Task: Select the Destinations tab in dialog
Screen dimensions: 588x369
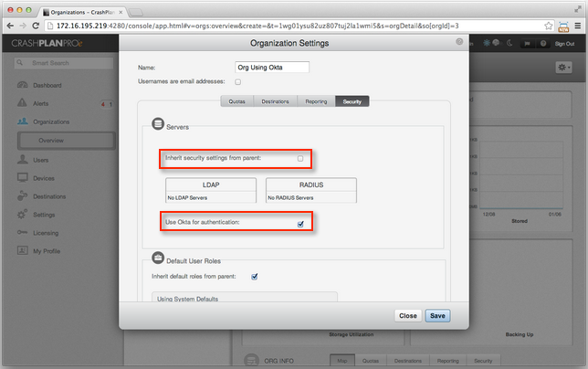Action: point(275,101)
